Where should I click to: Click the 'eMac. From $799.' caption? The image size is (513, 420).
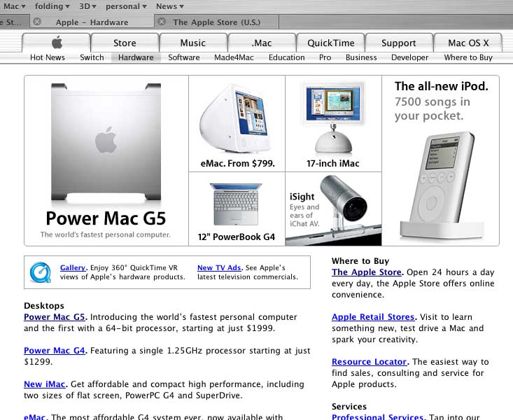(x=237, y=163)
